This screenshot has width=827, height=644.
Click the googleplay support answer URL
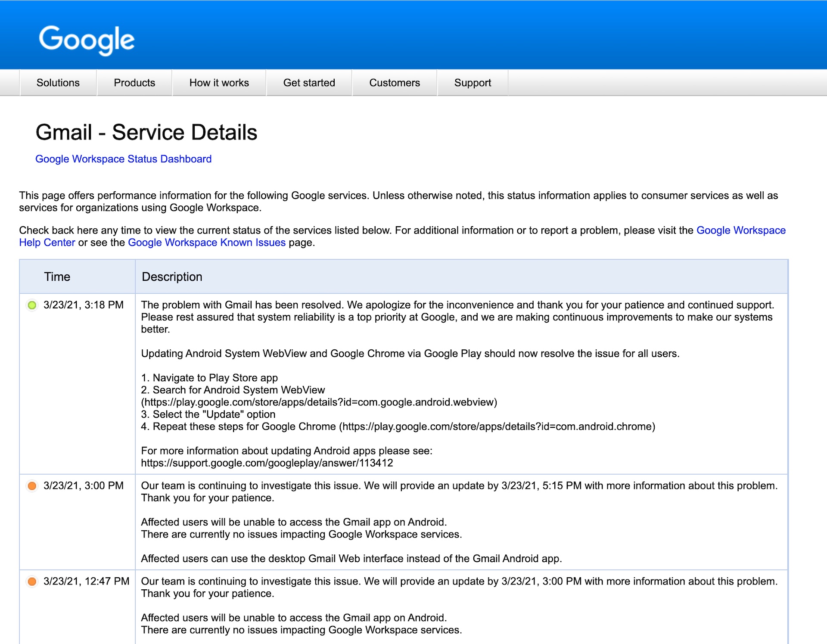coord(267,463)
